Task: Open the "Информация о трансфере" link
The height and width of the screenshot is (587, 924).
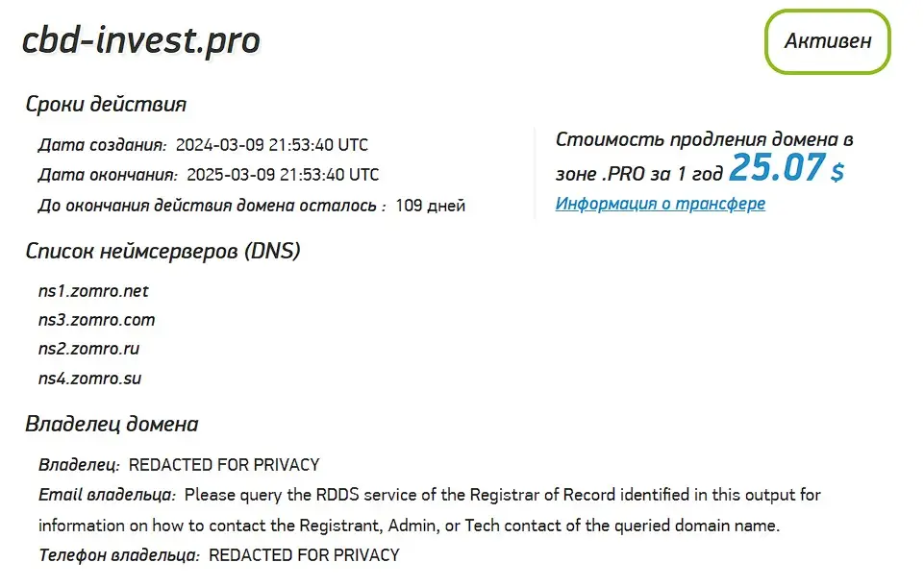Action: click(x=660, y=204)
